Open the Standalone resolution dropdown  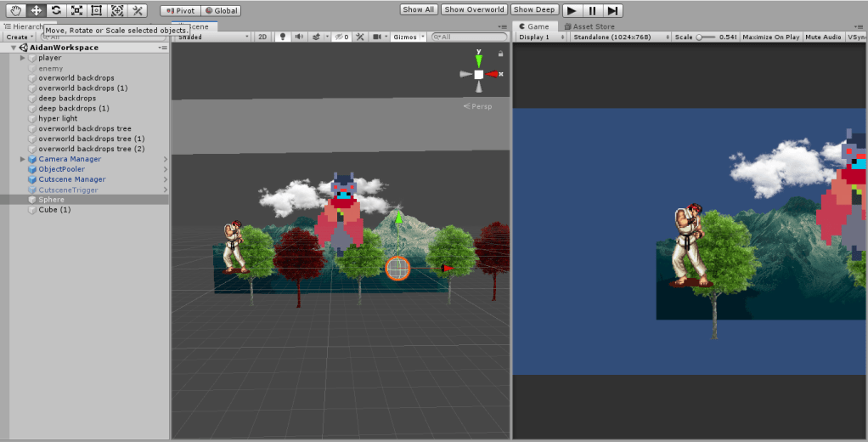pos(619,37)
